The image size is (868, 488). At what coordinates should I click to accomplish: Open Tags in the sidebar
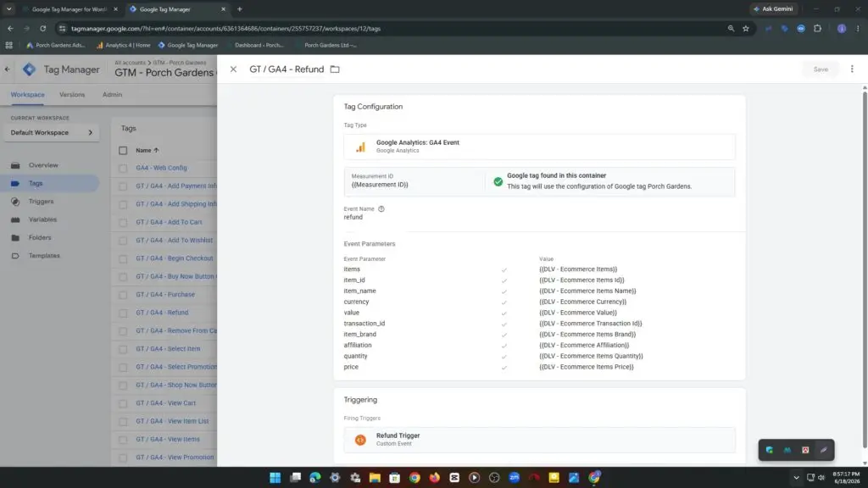pos(36,183)
